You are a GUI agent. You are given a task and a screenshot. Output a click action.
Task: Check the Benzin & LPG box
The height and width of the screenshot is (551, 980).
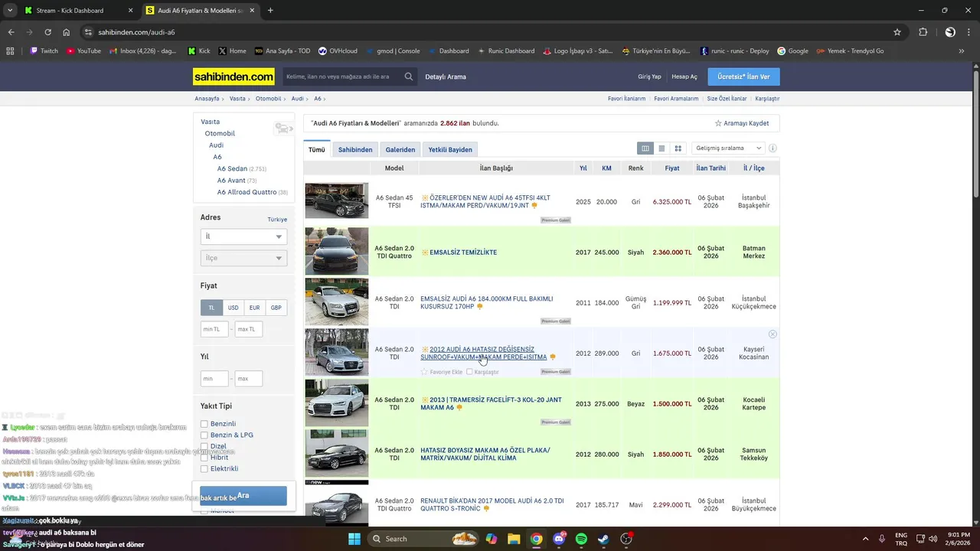[204, 435]
